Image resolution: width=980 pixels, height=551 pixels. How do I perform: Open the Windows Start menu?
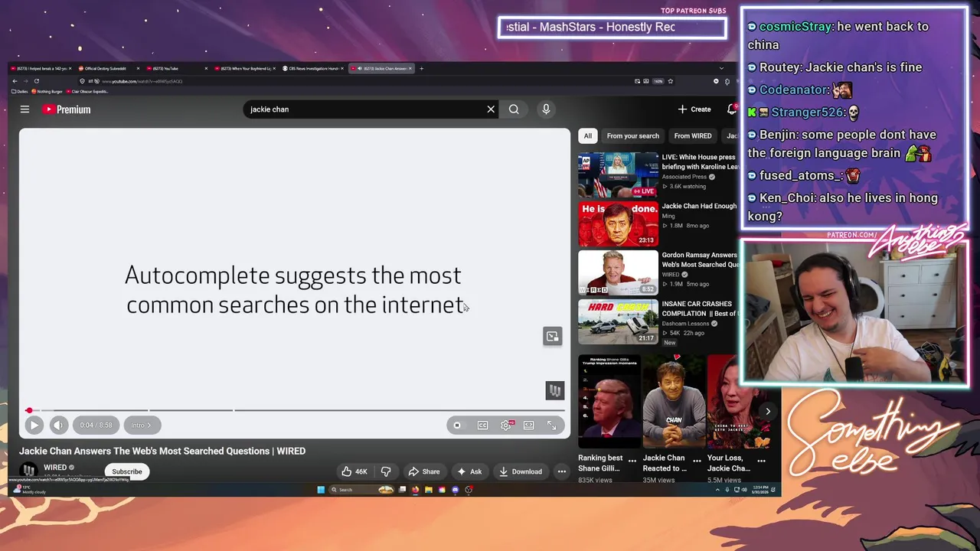tap(321, 490)
